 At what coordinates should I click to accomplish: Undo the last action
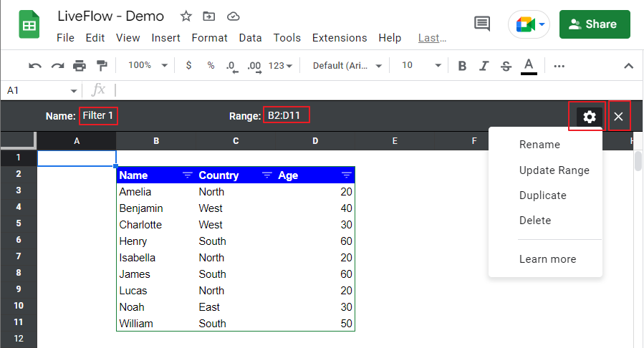(x=35, y=66)
